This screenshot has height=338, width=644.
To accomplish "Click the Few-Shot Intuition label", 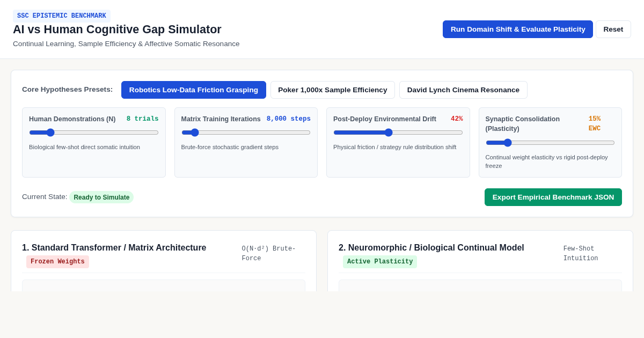I will pos(581,254).
